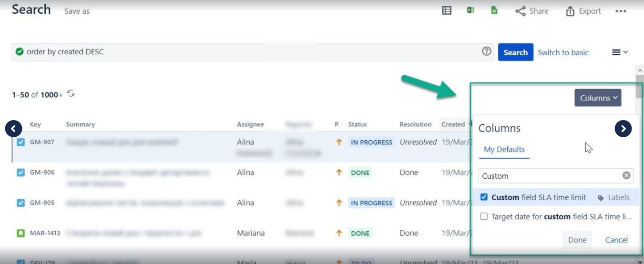Click the blue Search button
The image size is (644, 264).
(515, 52)
